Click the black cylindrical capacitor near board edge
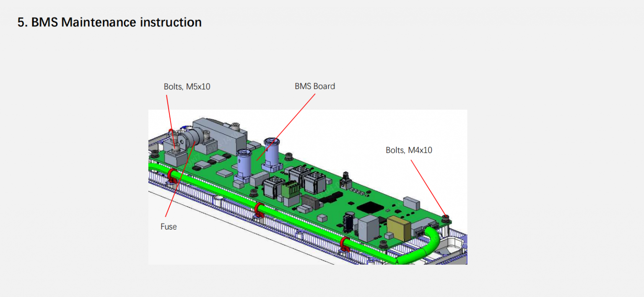The width and height of the screenshot is (644, 297). (x=349, y=222)
